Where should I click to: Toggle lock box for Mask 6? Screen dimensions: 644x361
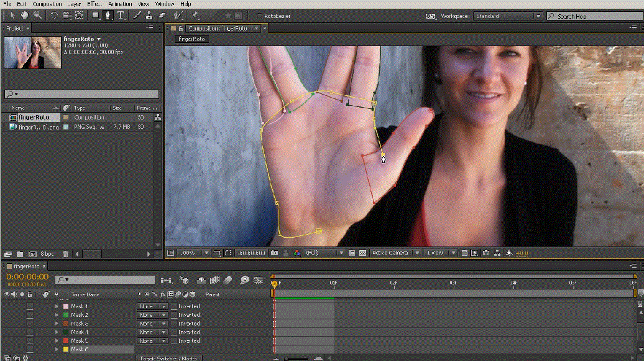(30, 350)
